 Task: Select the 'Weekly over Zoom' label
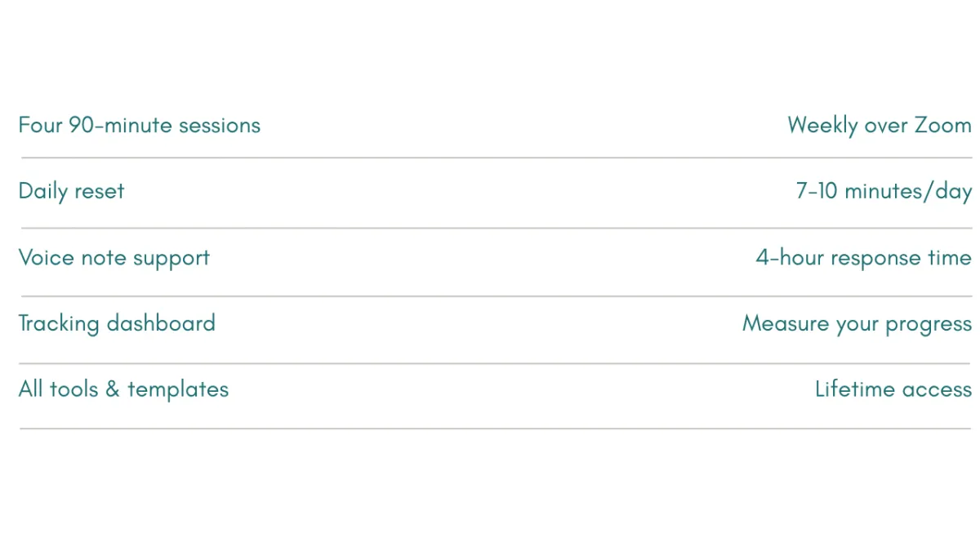(x=880, y=126)
